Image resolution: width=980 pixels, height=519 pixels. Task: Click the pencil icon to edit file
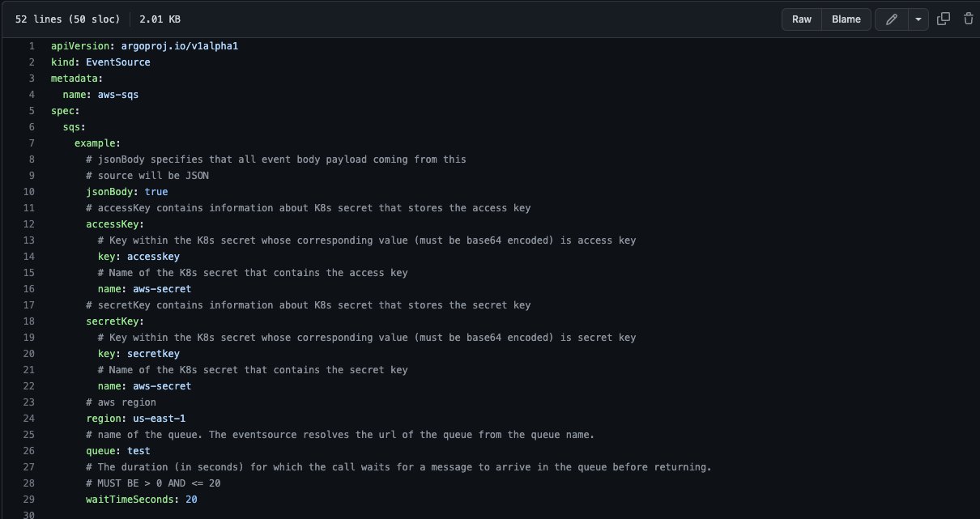click(892, 19)
